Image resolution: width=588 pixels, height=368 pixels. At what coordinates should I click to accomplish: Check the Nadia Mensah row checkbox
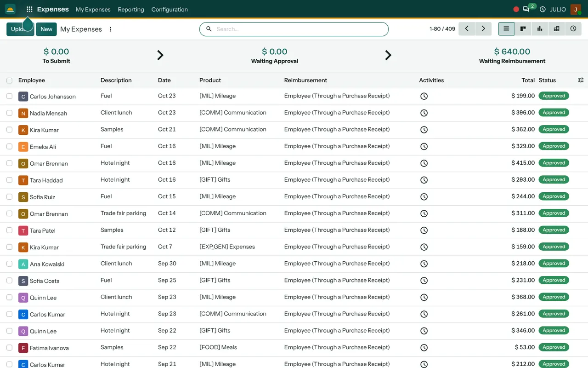point(9,113)
